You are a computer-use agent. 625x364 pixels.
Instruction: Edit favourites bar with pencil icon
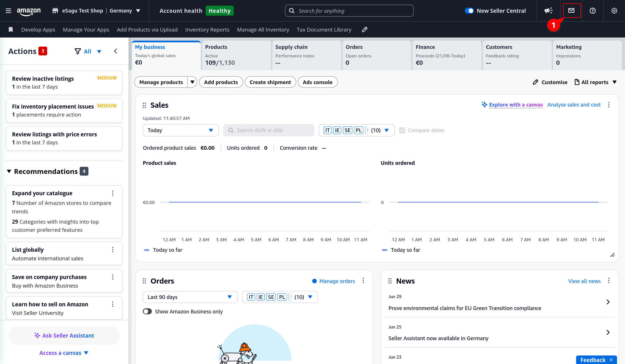(x=365, y=30)
